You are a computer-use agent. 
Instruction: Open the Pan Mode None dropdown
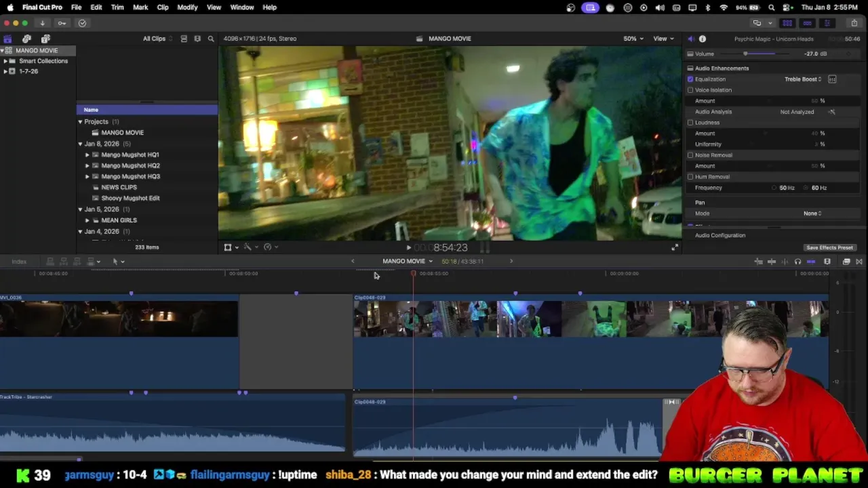pyautogui.click(x=812, y=213)
